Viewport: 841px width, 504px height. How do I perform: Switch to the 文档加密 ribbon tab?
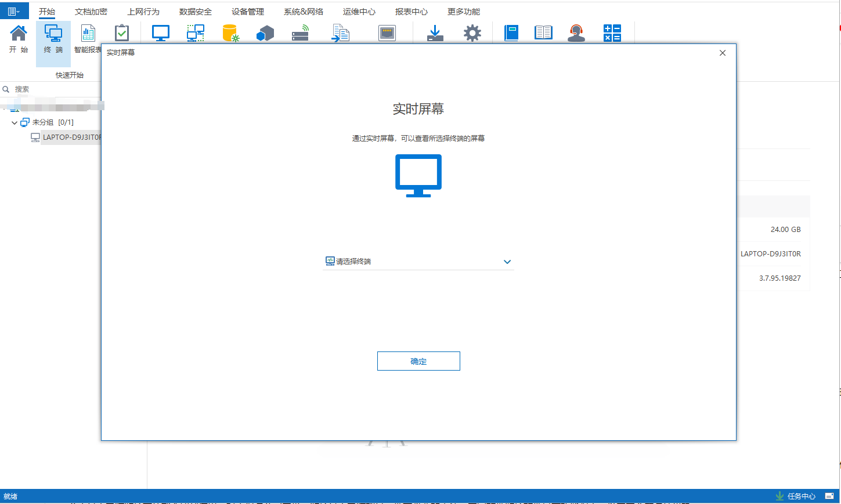pos(91,12)
